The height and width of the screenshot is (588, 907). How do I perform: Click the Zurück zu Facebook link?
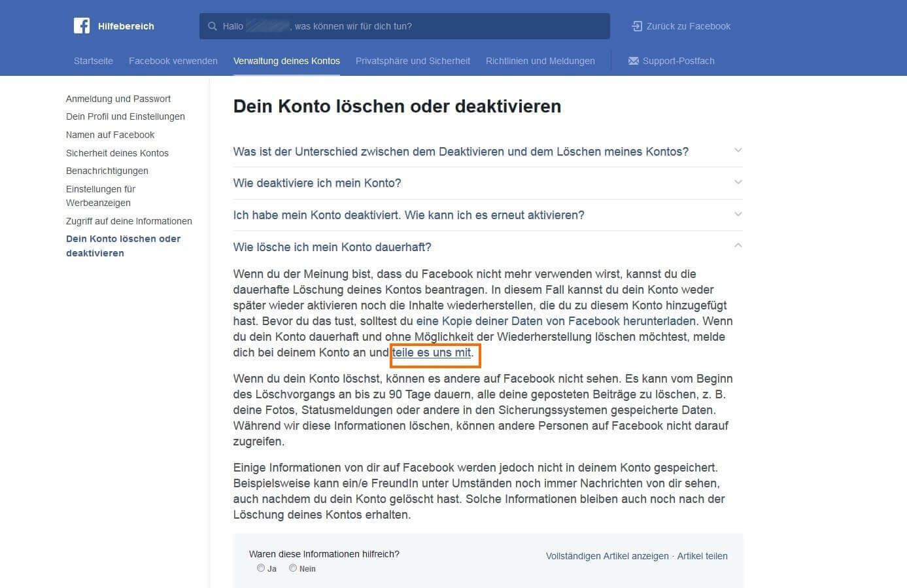pyautogui.click(x=689, y=26)
